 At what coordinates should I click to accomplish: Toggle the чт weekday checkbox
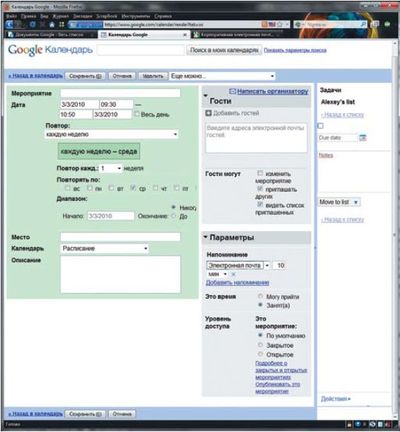155,188
